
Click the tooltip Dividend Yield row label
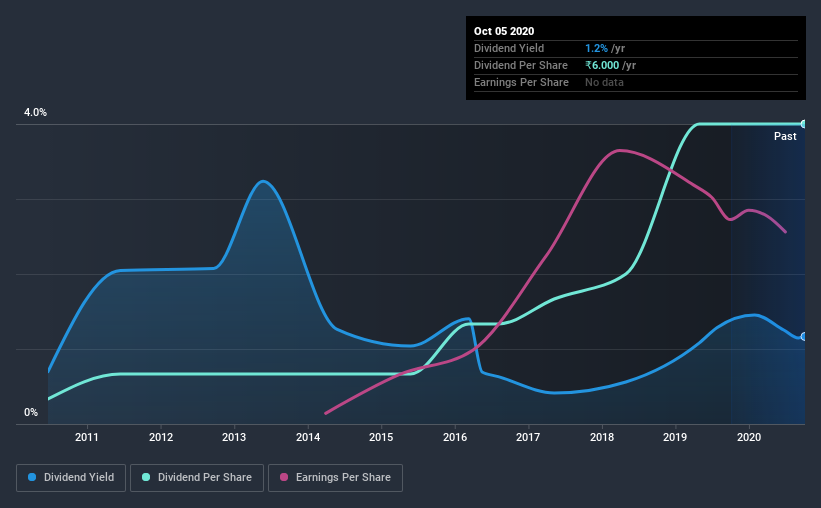509,48
